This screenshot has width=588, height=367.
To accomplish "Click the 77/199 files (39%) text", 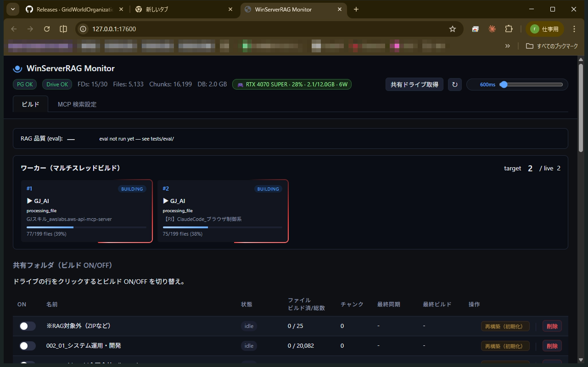I will [x=46, y=234].
